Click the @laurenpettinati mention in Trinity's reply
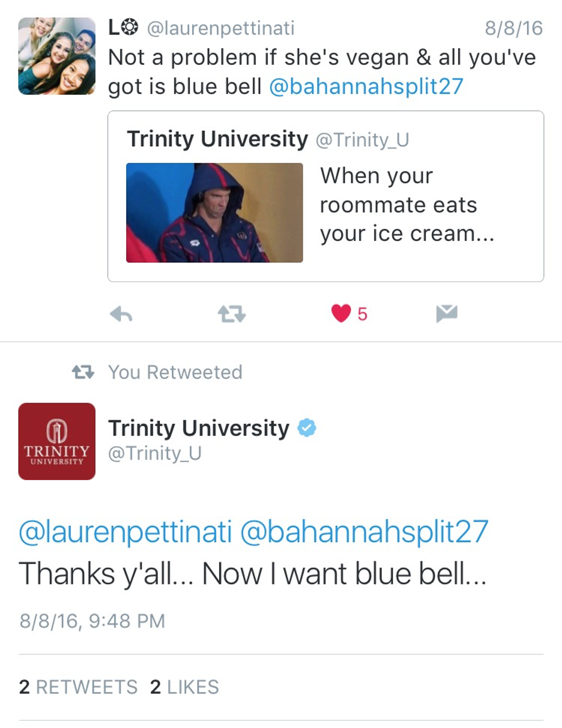Viewport: 562px width, 728px height. pos(126,532)
